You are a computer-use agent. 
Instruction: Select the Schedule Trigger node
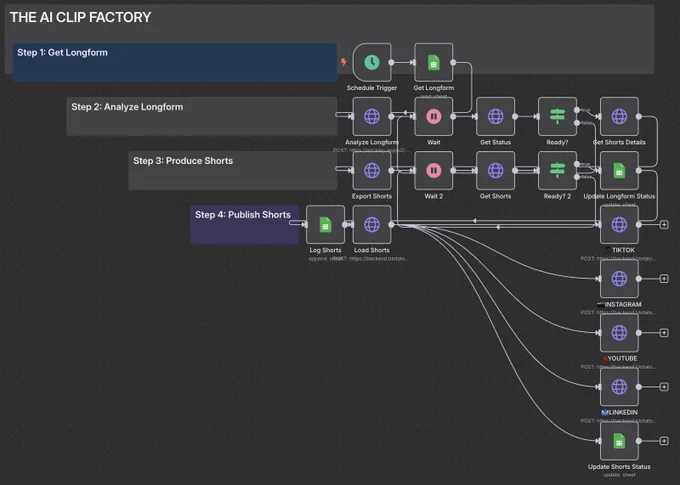[372, 62]
